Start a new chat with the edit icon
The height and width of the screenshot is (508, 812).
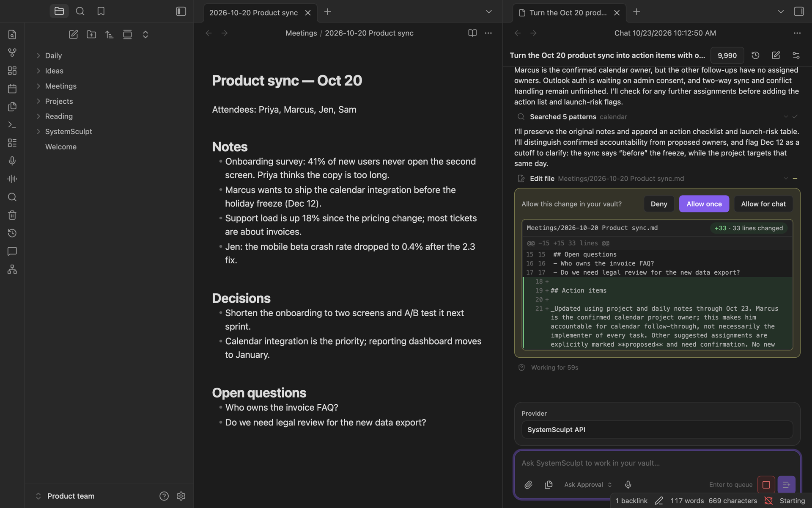tap(776, 55)
